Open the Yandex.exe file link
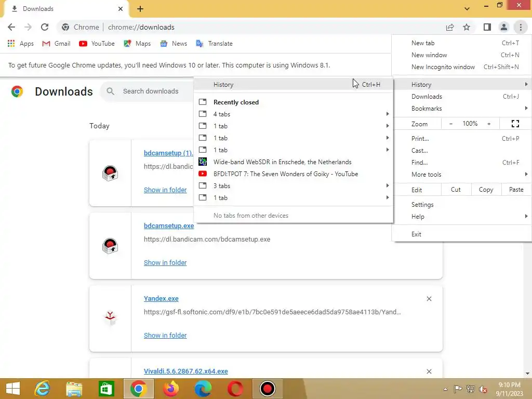The width and height of the screenshot is (532, 399). (x=161, y=298)
